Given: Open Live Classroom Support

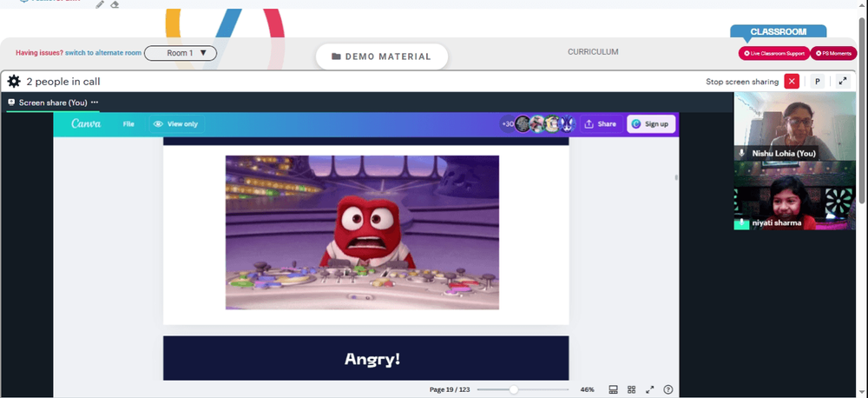Looking at the screenshot, I should (774, 53).
